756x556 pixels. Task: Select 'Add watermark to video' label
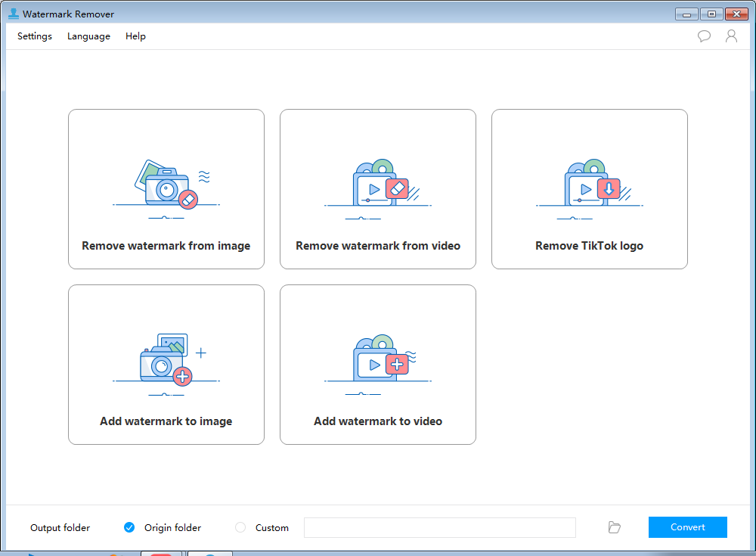pos(378,421)
